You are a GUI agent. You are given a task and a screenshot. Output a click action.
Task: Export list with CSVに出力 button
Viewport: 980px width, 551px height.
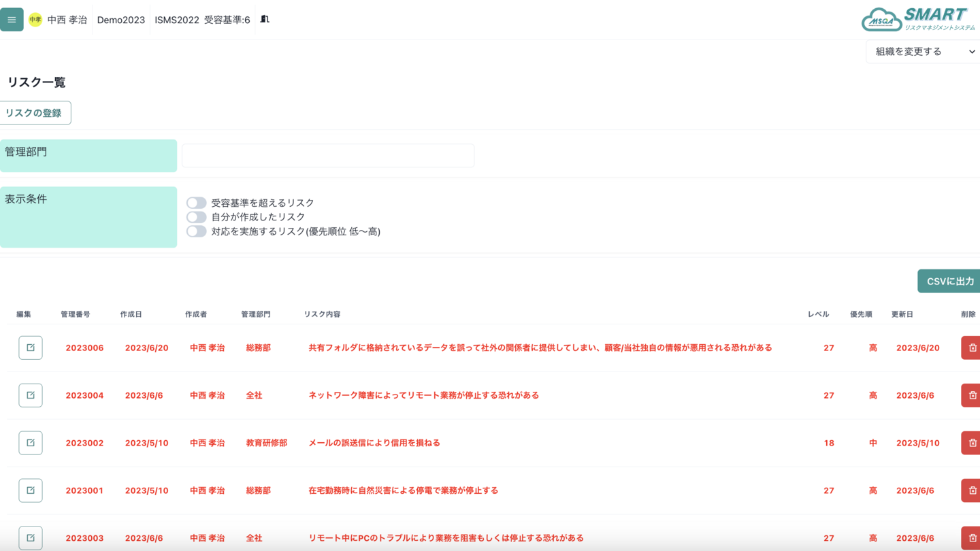(x=949, y=281)
